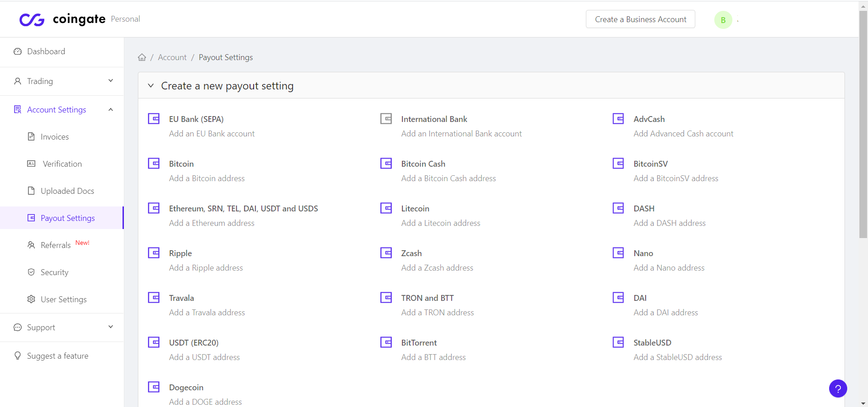The height and width of the screenshot is (407, 868).
Task: Click Create a Business Account button
Action: (641, 19)
